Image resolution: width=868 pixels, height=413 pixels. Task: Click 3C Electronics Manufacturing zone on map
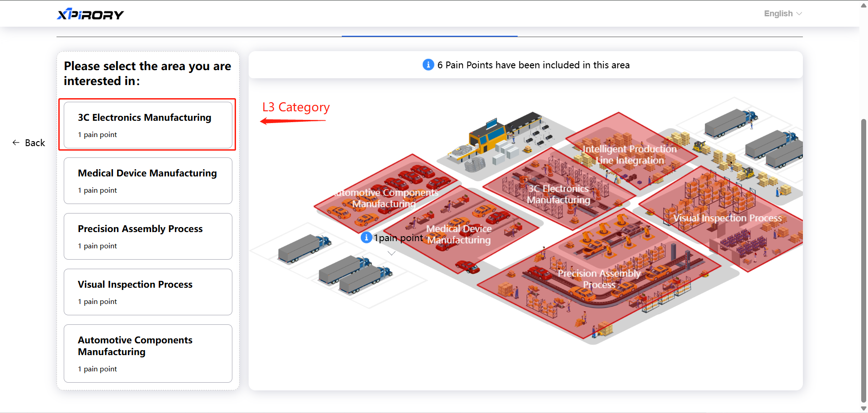point(559,194)
